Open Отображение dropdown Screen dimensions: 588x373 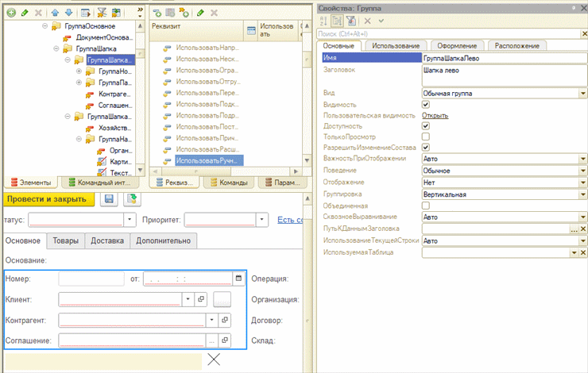click(x=583, y=183)
